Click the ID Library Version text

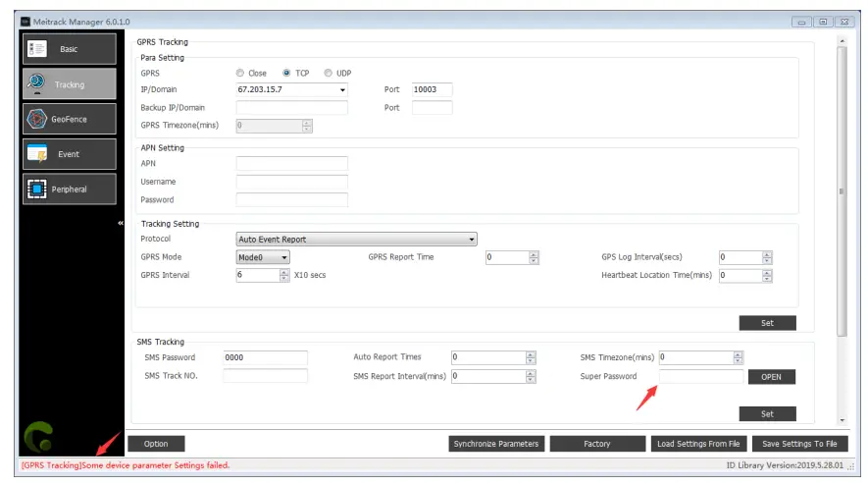pos(785,465)
